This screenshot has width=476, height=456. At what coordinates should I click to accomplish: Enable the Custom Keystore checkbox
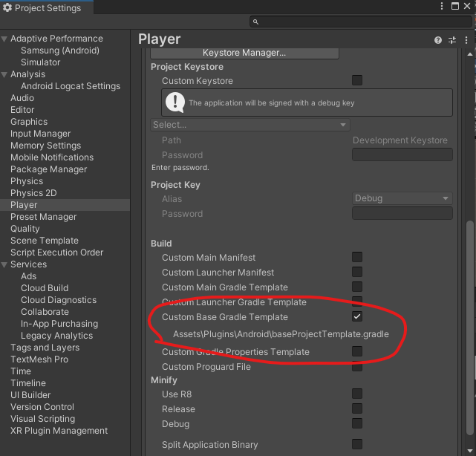(357, 80)
